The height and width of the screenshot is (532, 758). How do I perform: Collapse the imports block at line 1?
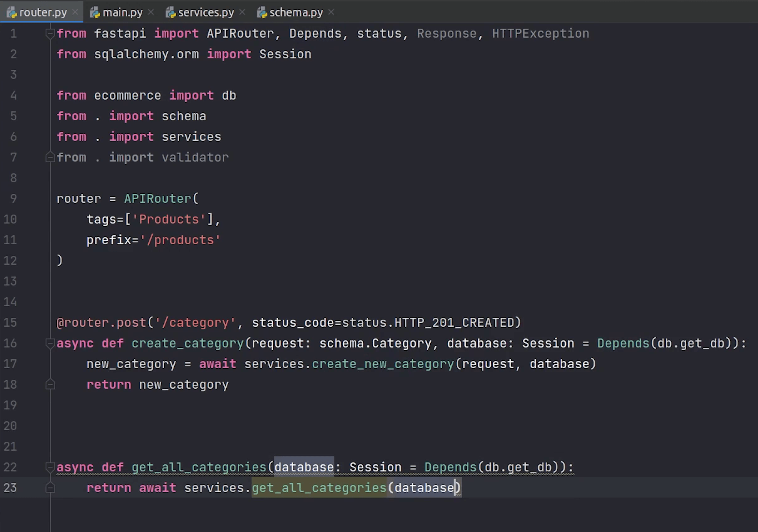pyautogui.click(x=50, y=33)
